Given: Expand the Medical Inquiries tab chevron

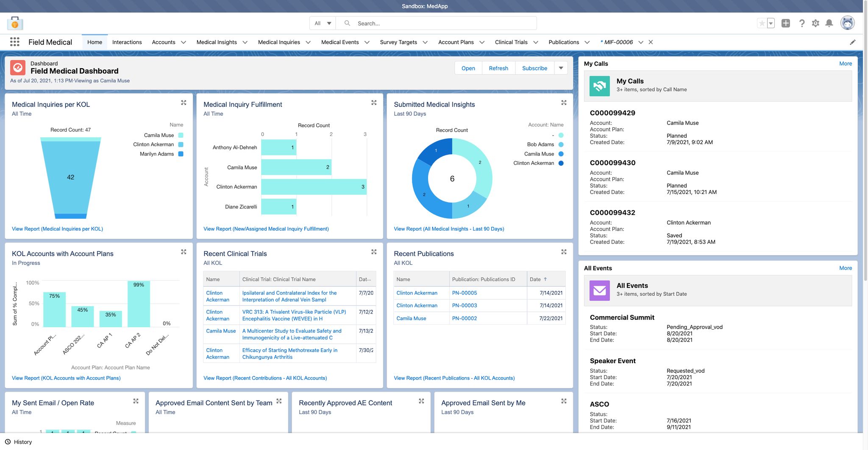Looking at the screenshot, I should 308,42.
